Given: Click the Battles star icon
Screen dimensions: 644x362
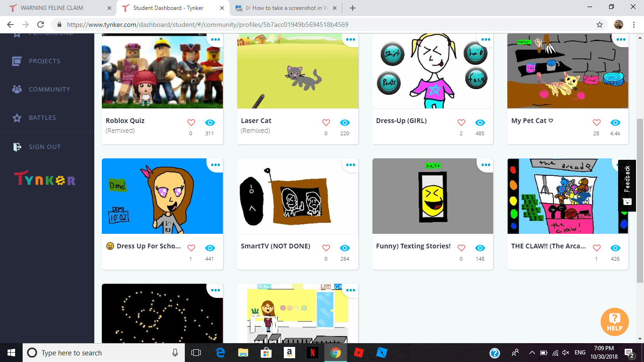Looking at the screenshot, I should pyautogui.click(x=17, y=118).
